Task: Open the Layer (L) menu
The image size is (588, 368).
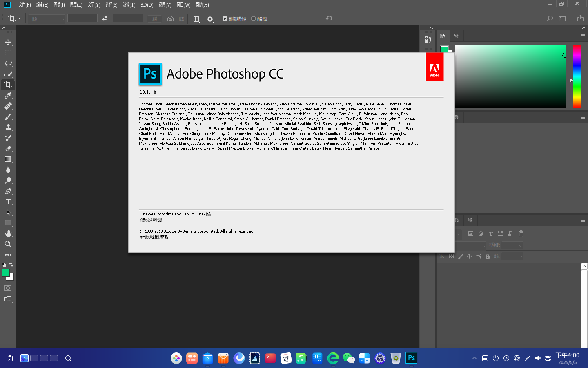Action: (x=76, y=5)
